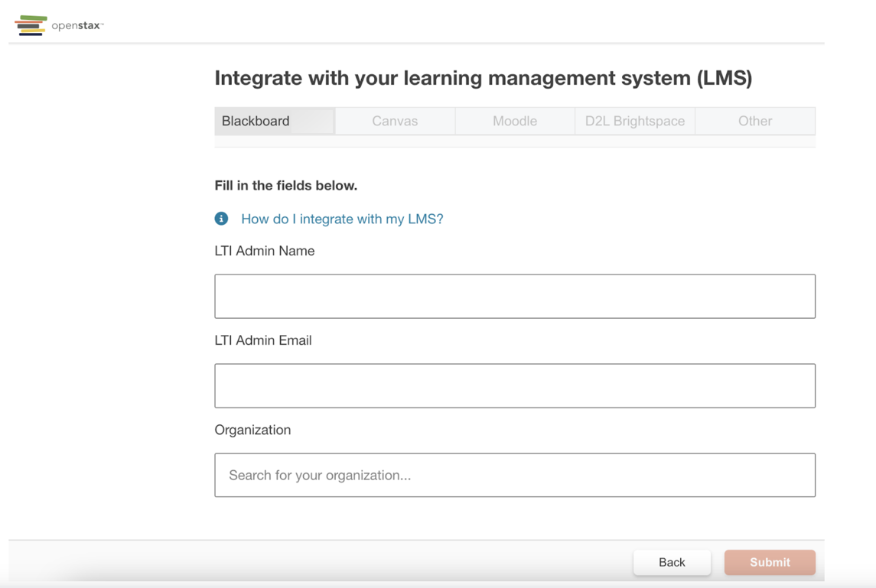876x588 pixels.
Task: Switch to the Canvas tab
Action: coord(395,121)
